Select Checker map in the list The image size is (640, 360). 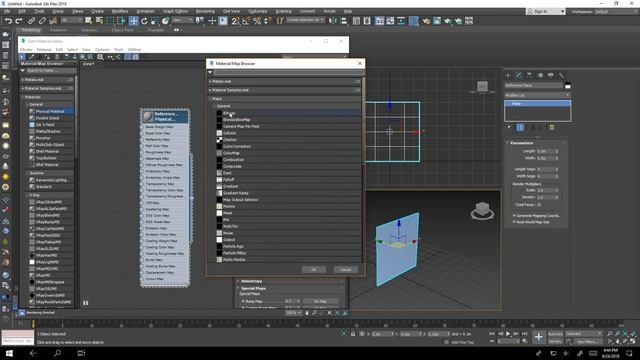(x=288, y=140)
